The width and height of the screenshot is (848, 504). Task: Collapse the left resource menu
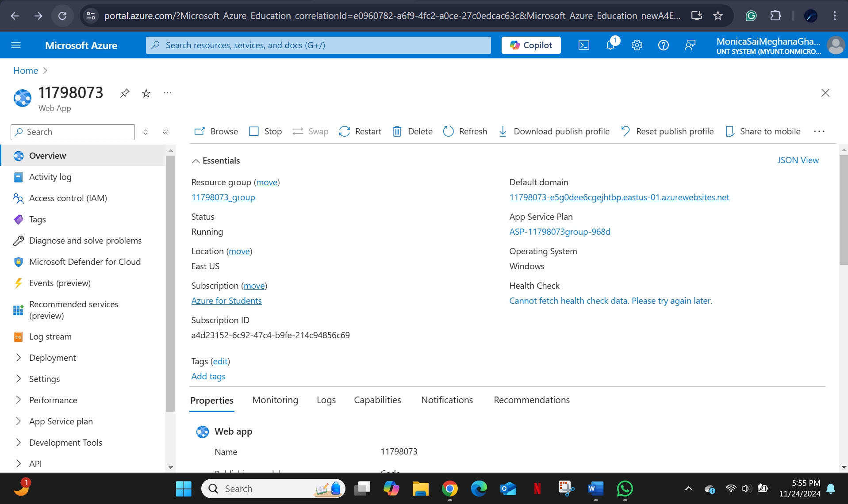coord(165,132)
